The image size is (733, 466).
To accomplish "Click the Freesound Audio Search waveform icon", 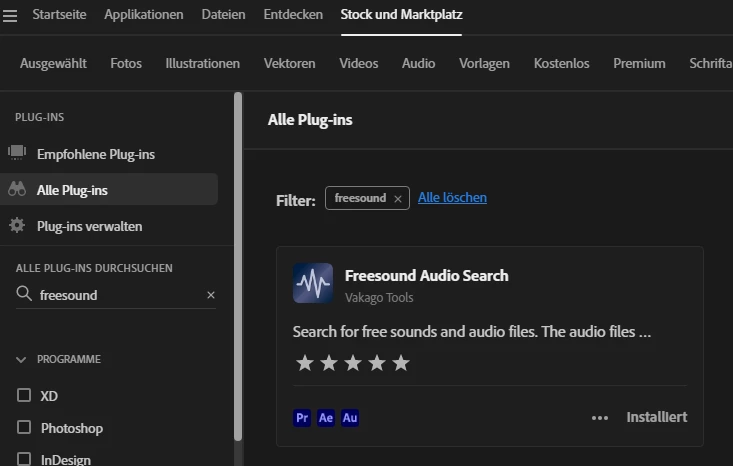I will tap(313, 283).
